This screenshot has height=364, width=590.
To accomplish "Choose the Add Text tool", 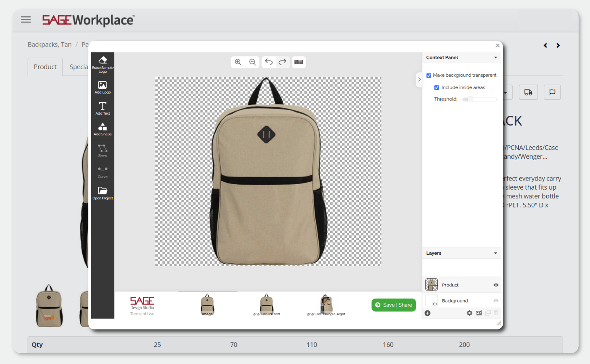I will pos(103,108).
